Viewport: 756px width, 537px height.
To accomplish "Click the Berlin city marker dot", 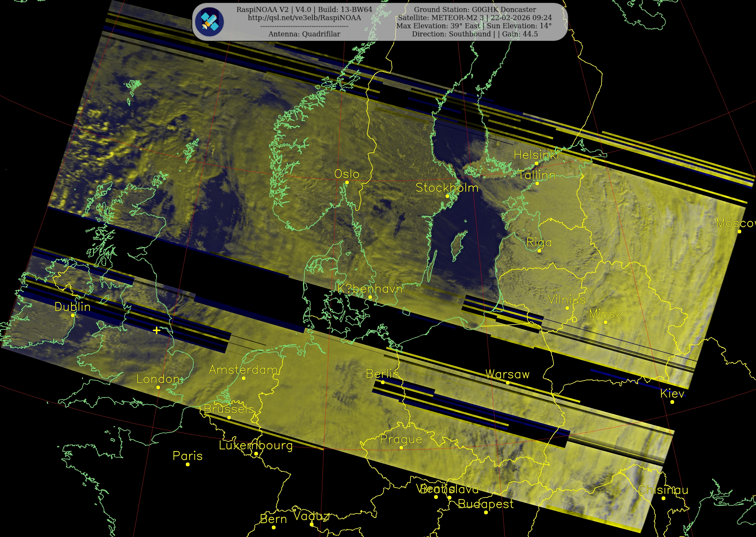I will (383, 382).
